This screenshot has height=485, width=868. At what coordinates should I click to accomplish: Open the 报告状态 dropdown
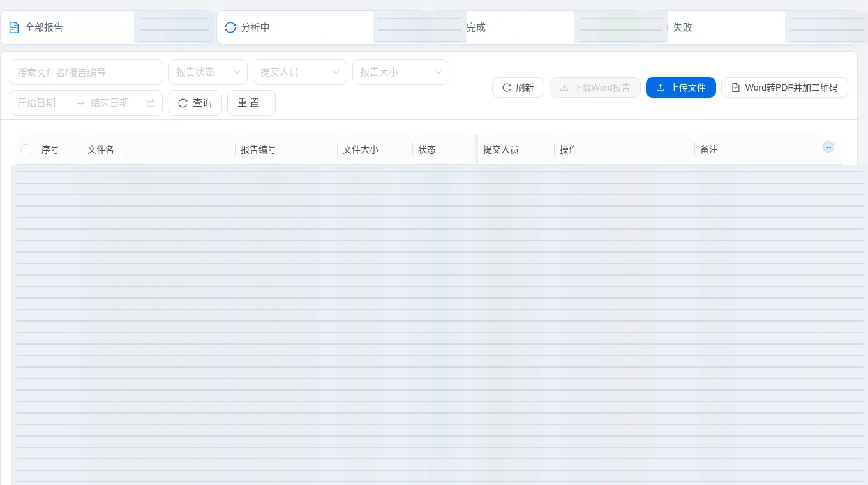coord(208,72)
